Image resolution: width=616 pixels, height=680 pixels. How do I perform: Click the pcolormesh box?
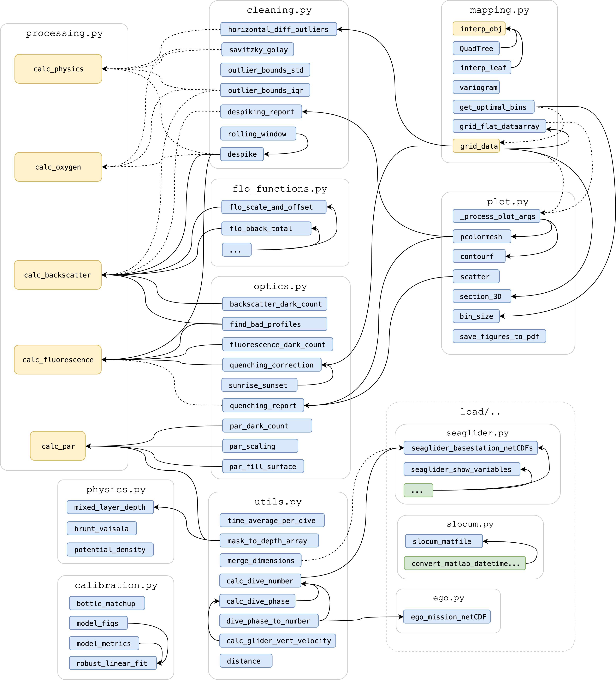point(482,236)
